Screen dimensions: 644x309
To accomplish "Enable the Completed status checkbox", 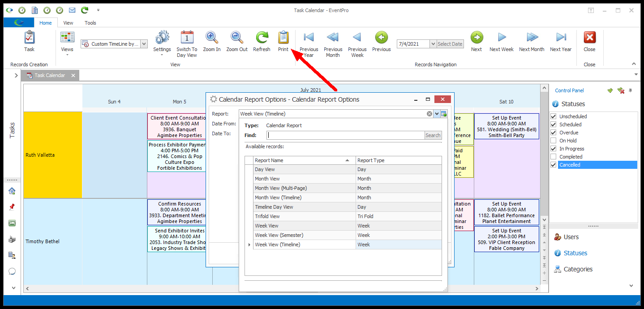I will click(x=554, y=157).
